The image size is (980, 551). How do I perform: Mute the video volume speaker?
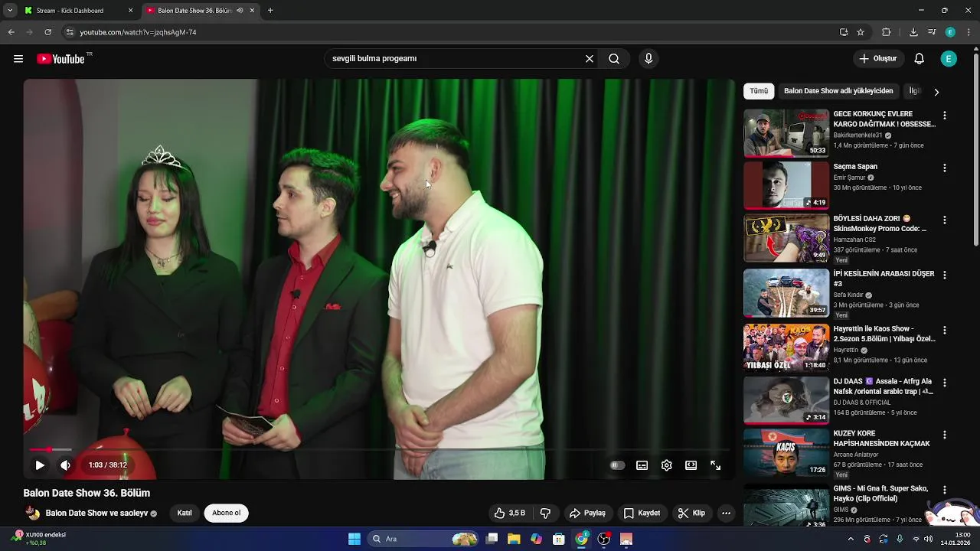coord(66,465)
